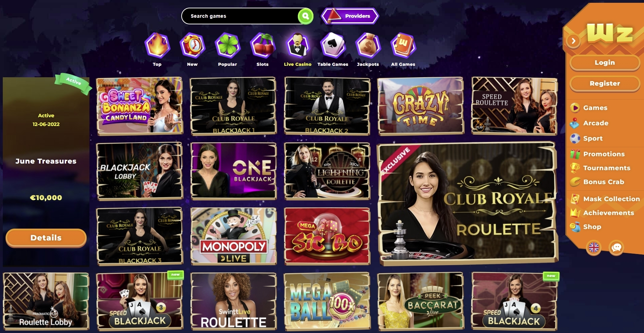Launch the Crazy Time game thumbnail
The width and height of the screenshot is (644, 333).
pyautogui.click(x=421, y=106)
